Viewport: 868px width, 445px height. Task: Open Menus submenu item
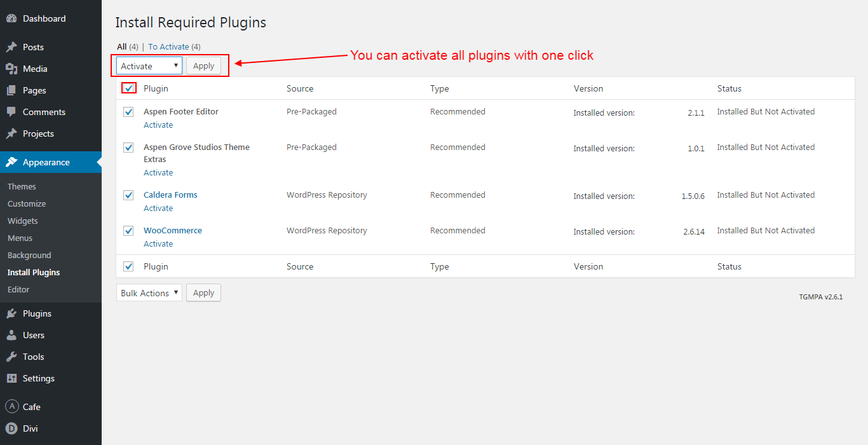20,238
